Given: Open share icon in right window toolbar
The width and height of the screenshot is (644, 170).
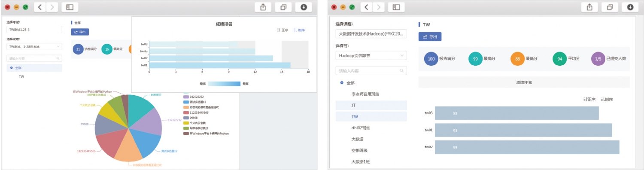Looking at the screenshot, I should 589,7.
